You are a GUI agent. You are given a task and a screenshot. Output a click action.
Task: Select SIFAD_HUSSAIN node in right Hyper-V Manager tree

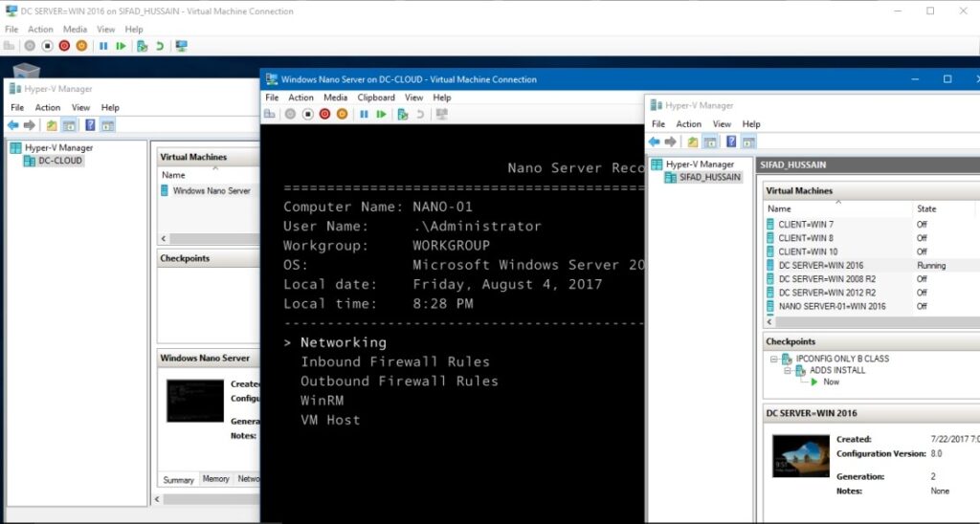(703, 177)
